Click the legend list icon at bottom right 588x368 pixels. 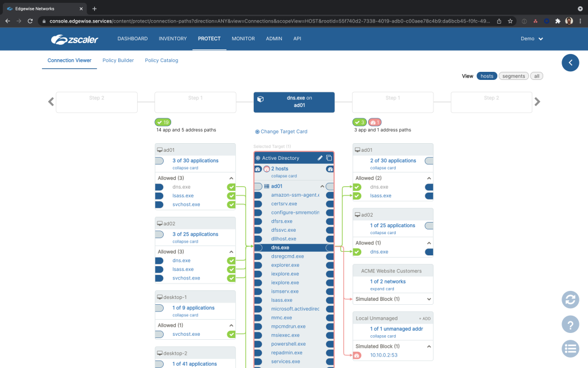pos(570,348)
